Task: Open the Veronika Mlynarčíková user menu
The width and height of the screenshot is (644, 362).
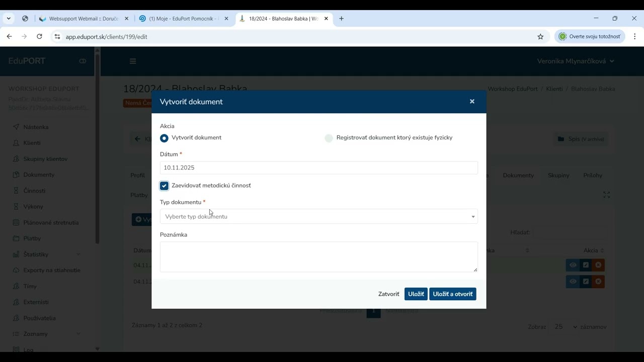Action: pos(576,61)
